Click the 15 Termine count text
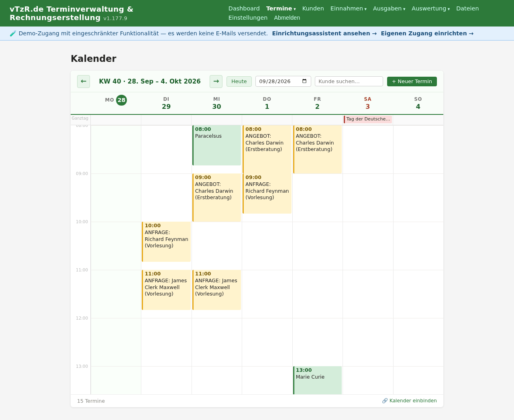The image size is (514, 420). click(x=91, y=401)
